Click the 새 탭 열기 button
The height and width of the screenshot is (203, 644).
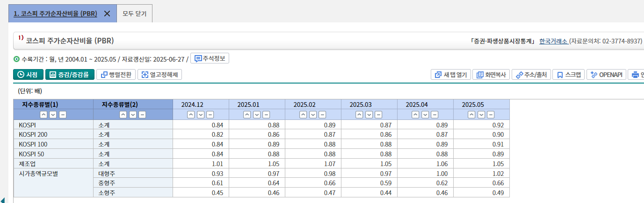coord(450,75)
